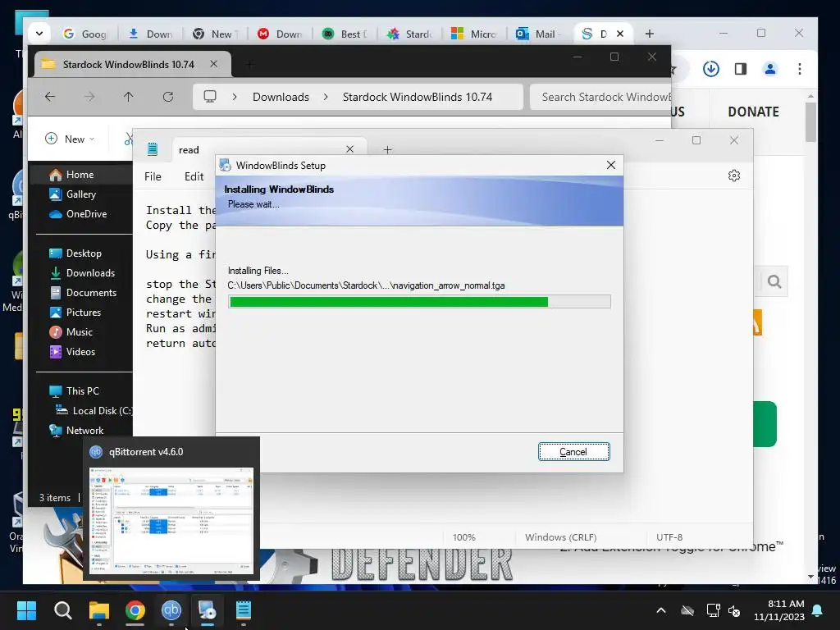Go back in File Explorer

click(x=50, y=97)
